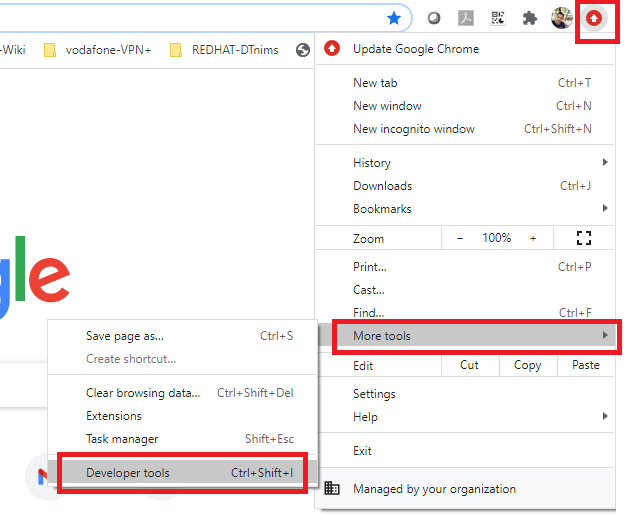The image size is (630, 514).
Task: Choose Find... from menu
Action: [x=465, y=313]
